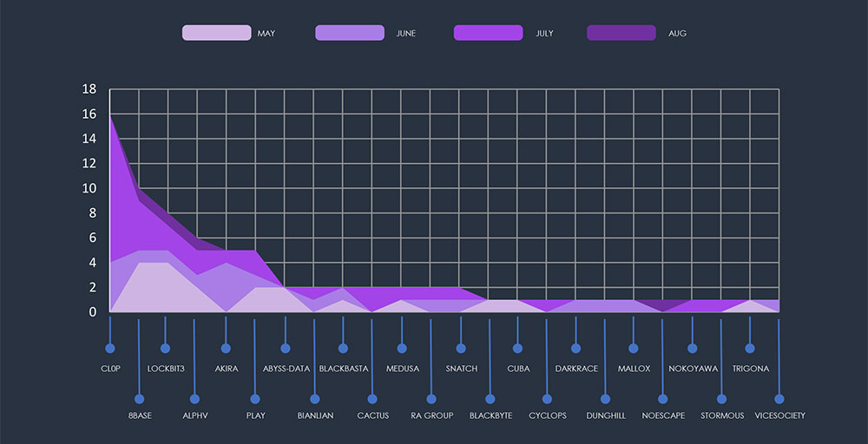Screen dimensions: 868x444
Task: Click the blue marker dot above AKIRA
Action: pyautogui.click(x=226, y=349)
